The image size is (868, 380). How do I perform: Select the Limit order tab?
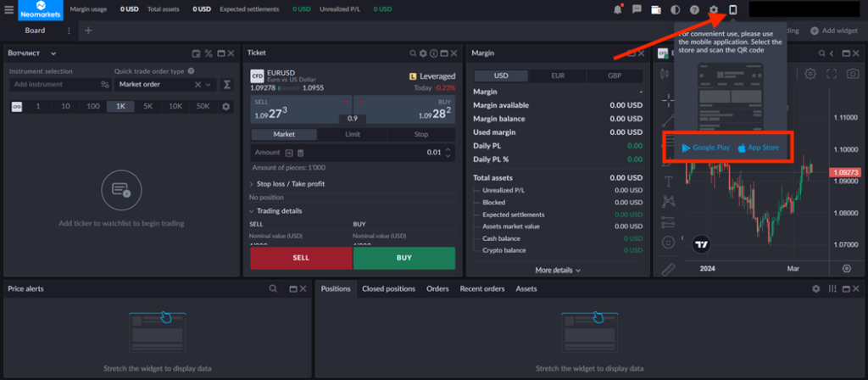tap(353, 134)
